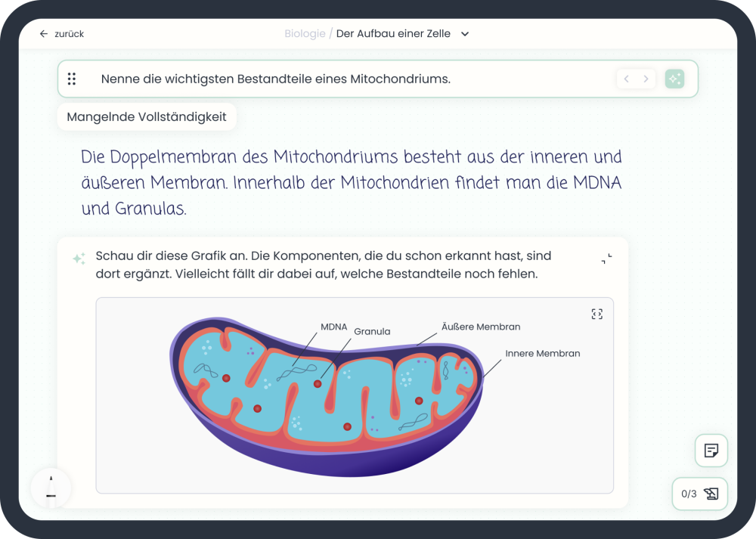Click the question text about Mitochondrium components
The width and height of the screenshot is (756, 539).
tap(275, 79)
